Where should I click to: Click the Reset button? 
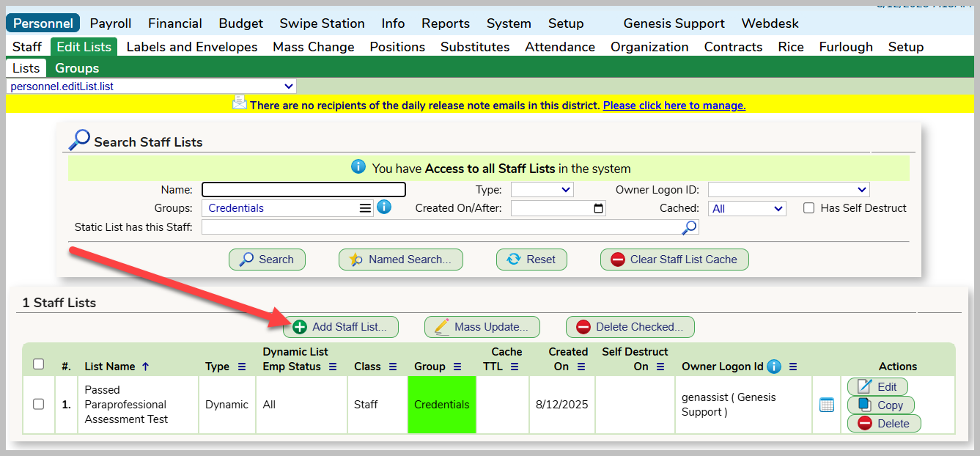click(x=531, y=260)
